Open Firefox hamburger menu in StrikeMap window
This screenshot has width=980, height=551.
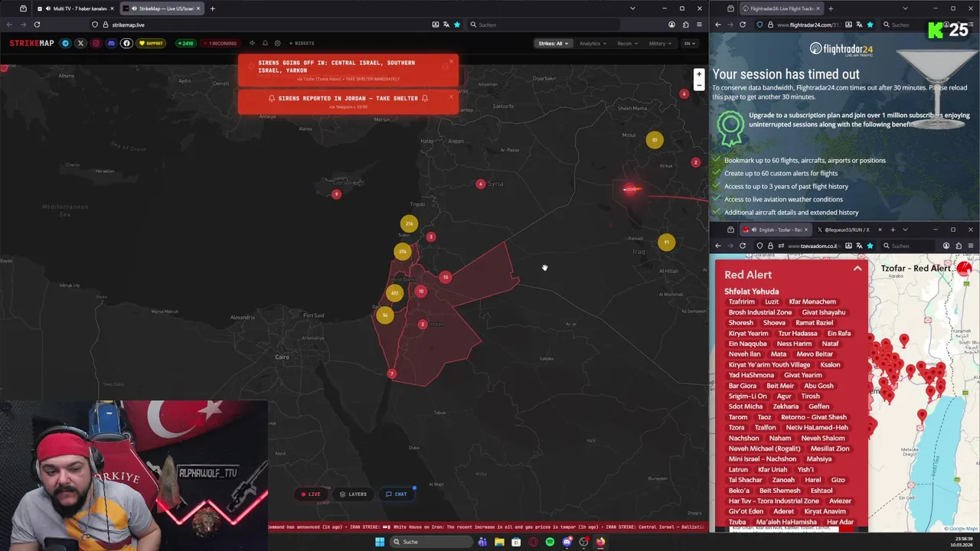(699, 24)
